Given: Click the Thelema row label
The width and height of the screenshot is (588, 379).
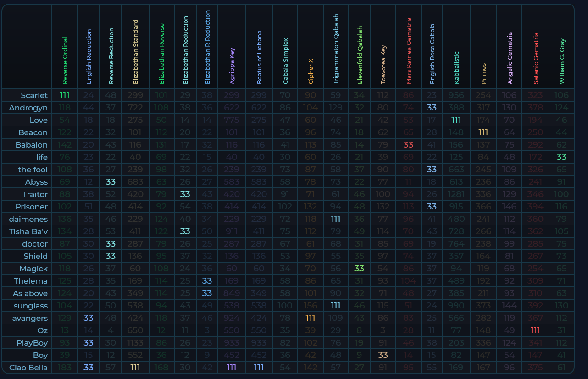Looking at the screenshot, I should [30, 280].
